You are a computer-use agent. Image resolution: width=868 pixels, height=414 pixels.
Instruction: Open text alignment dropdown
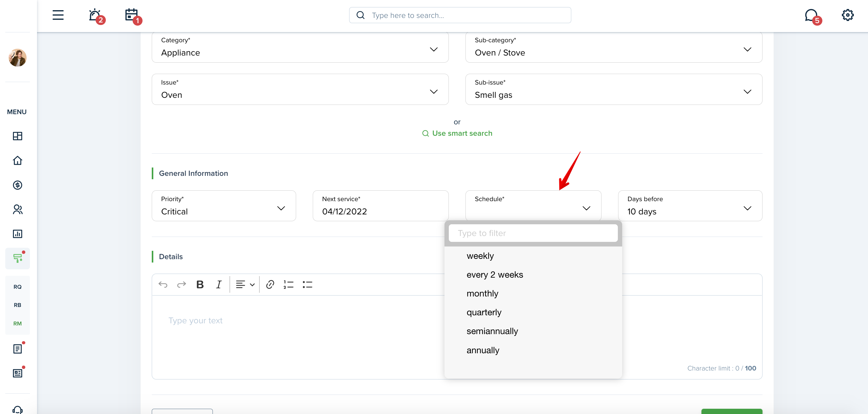pyautogui.click(x=245, y=284)
